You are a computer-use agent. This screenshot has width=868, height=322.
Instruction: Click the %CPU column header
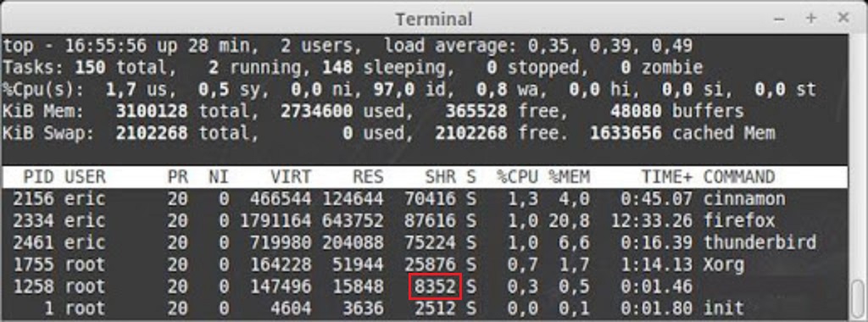[x=517, y=177]
